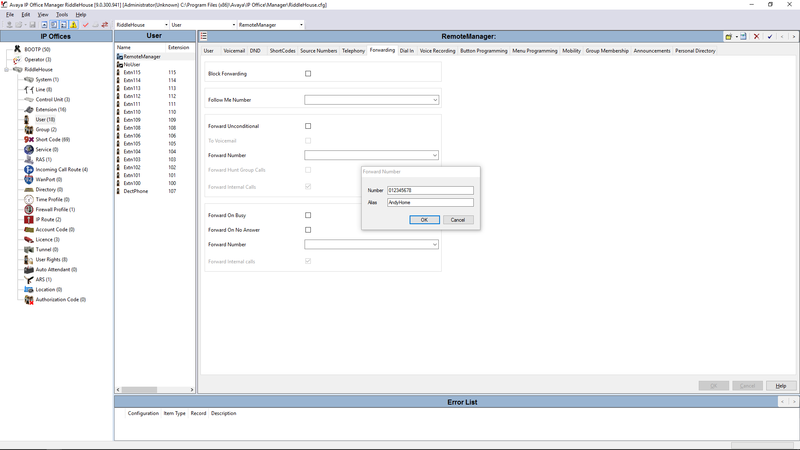The width and height of the screenshot is (800, 450).
Task: Click the details list icon left of RemoteManager title
Action: [204, 36]
